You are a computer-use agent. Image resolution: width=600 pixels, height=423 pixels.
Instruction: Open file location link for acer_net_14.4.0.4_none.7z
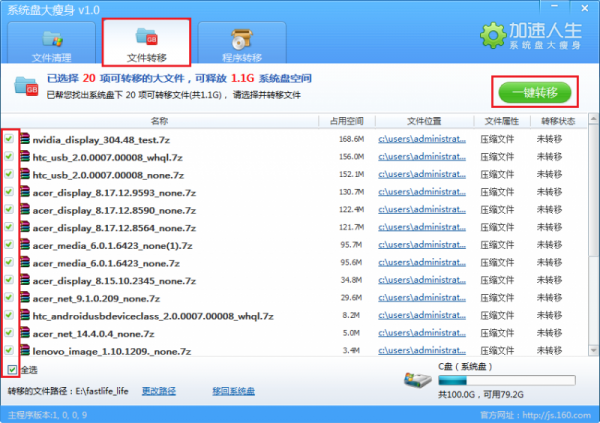[422, 333]
